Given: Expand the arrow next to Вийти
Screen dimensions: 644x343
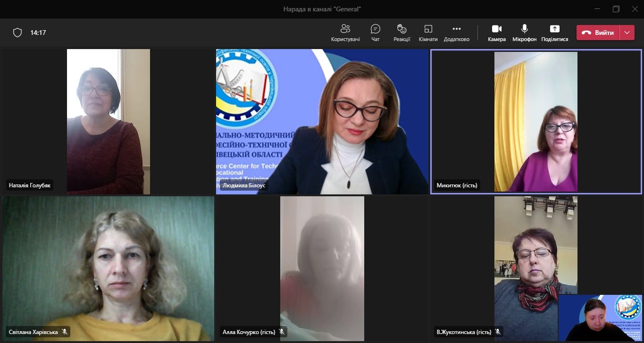Looking at the screenshot, I should pyautogui.click(x=627, y=33).
